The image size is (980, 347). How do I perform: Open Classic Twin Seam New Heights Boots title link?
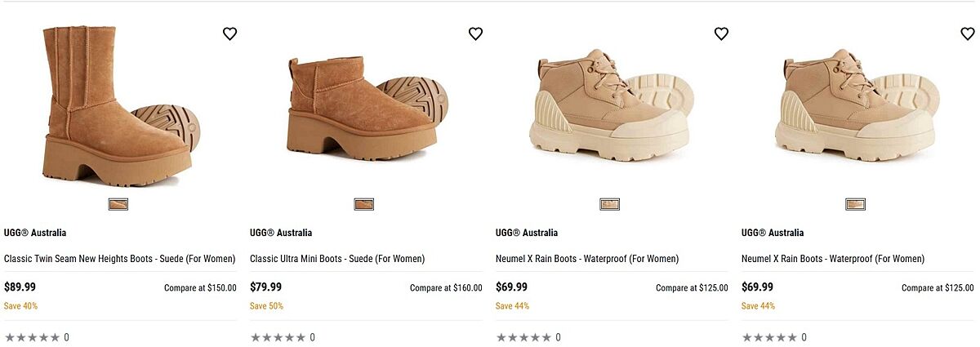(119, 259)
